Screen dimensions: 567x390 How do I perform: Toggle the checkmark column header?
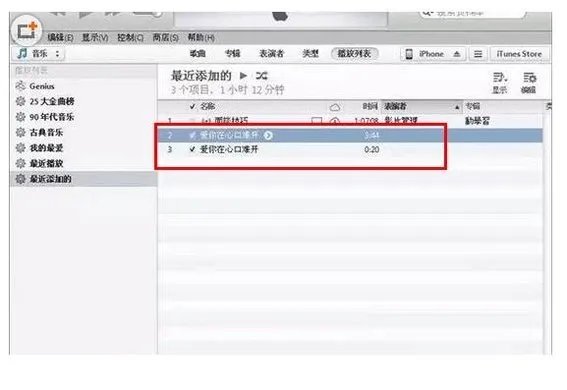tap(192, 106)
